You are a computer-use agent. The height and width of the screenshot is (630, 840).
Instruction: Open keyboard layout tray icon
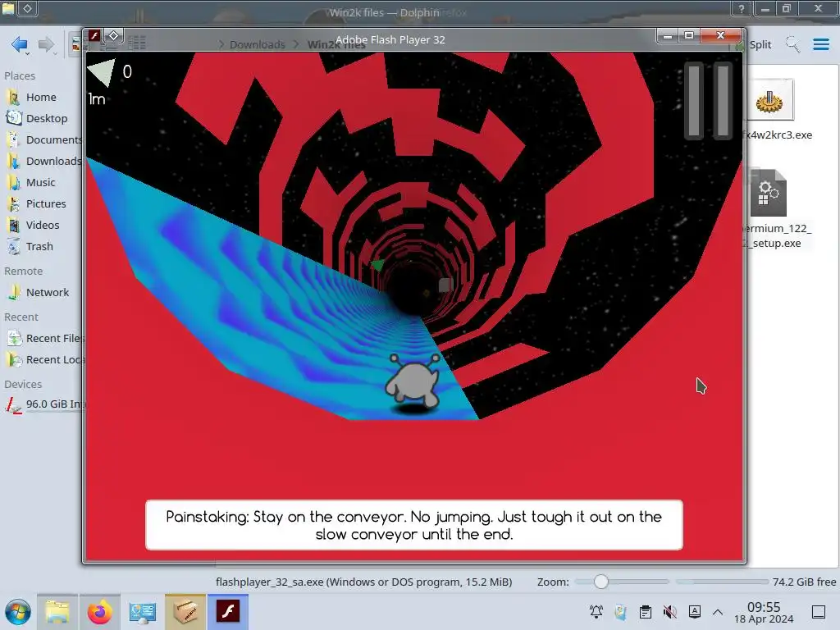pos(694,612)
